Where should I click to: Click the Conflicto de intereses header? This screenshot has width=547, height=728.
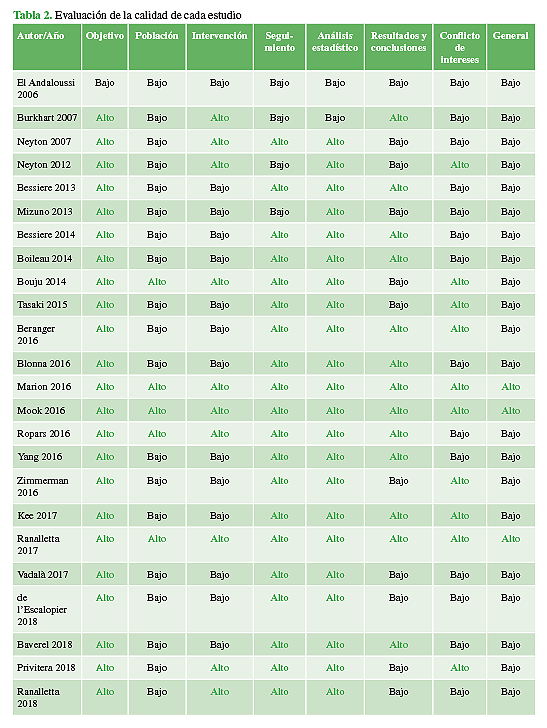(x=460, y=47)
